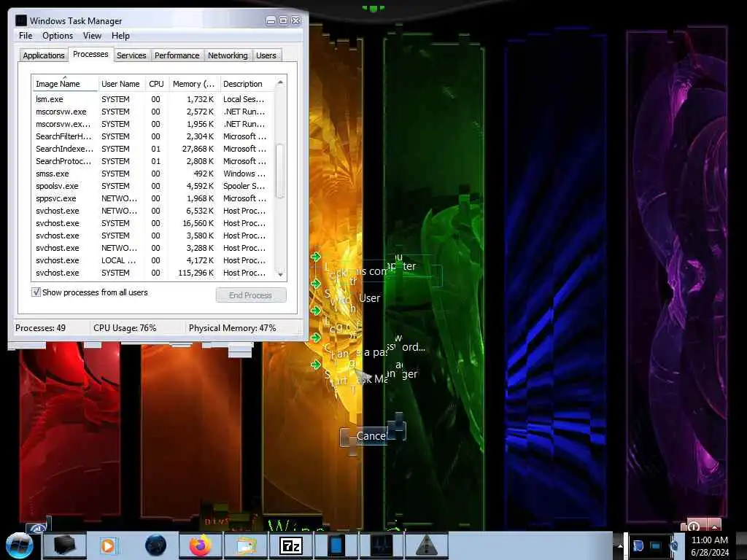The width and height of the screenshot is (747, 560).
Task: Show hidden tray icons arrow
Action: pos(620,545)
